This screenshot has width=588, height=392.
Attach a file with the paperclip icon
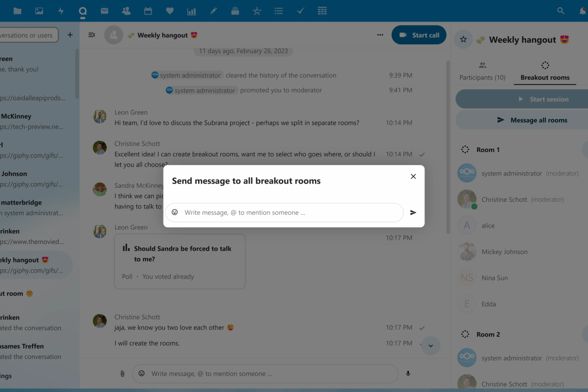coord(122,374)
